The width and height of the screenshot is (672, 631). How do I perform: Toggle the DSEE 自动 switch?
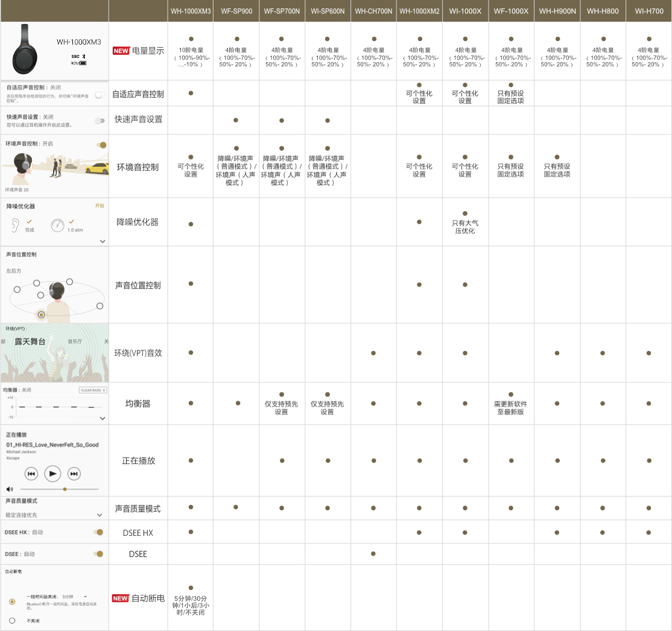98,554
